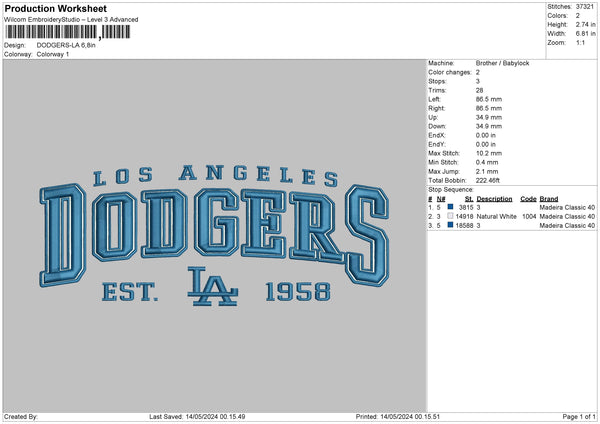
Task: Click the Color changes value 2
Action: [478, 72]
